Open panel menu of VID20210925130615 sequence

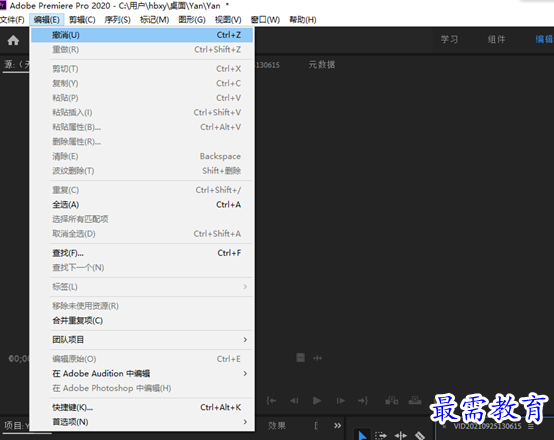coord(531,427)
